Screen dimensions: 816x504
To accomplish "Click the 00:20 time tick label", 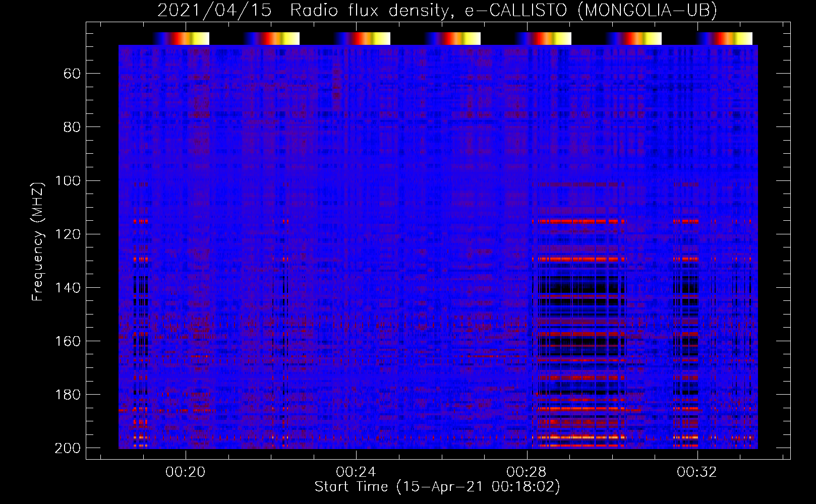I will (x=186, y=472).
